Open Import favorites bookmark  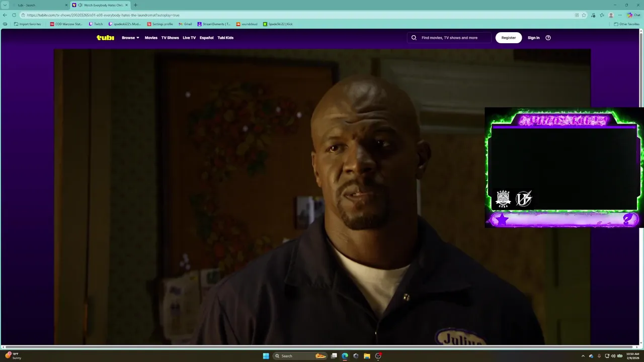pos(28,24)
